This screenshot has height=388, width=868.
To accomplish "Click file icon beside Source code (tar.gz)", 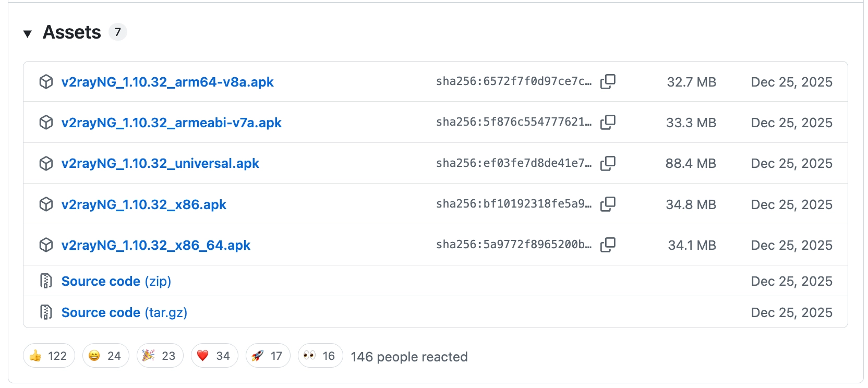I will coord(46,312).
